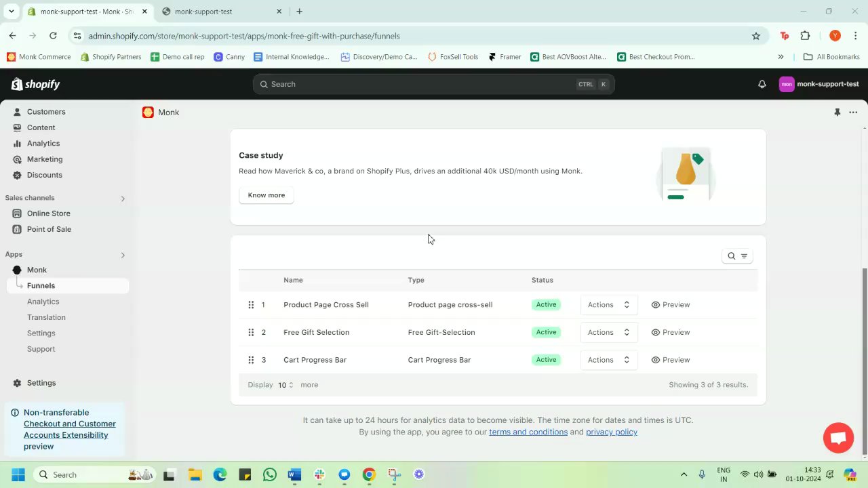Sort by Name column header
Viewport: 868px width, 488px height.
[293, 280]
